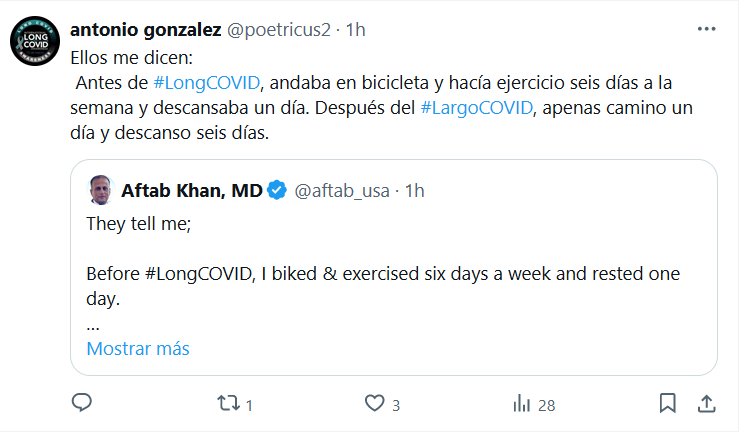Click the reply speech bubble icon

tap(83, 403)
